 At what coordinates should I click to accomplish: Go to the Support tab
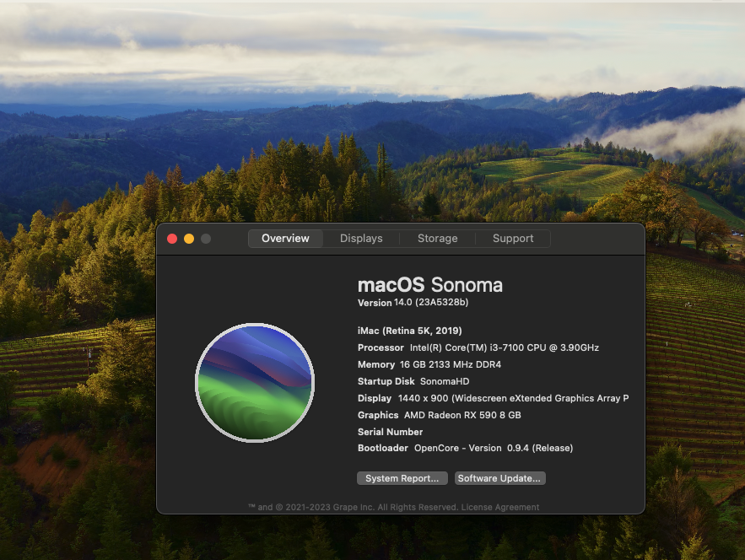pyautogui.click(x=513, y=239)
